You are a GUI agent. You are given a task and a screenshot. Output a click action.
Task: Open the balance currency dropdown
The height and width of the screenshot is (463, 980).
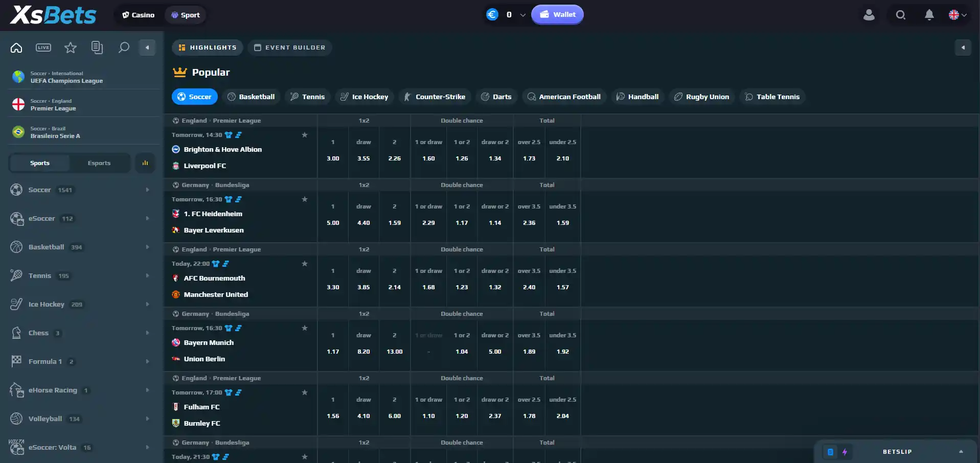[522, 15]
